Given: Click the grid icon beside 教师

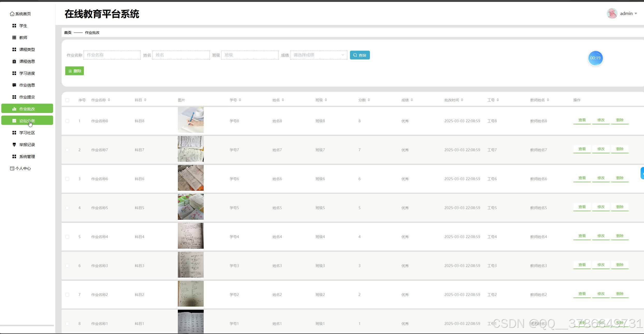Looking at the screenshot, I should (x=14, y=37).
